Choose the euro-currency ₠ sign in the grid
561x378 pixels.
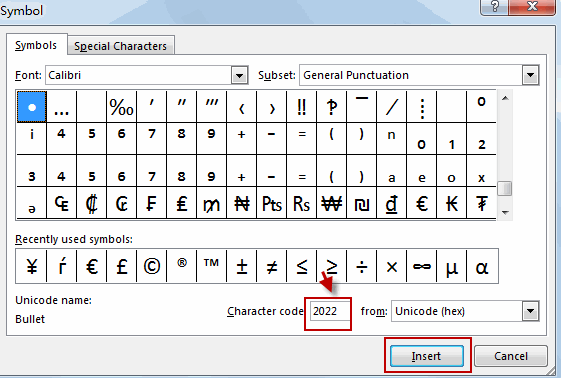pos(62,202)
